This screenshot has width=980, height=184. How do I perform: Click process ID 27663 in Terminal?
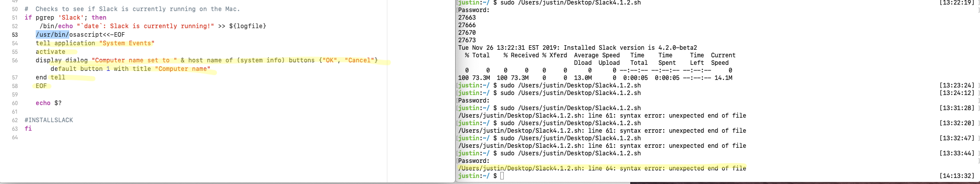coord(467,18)
